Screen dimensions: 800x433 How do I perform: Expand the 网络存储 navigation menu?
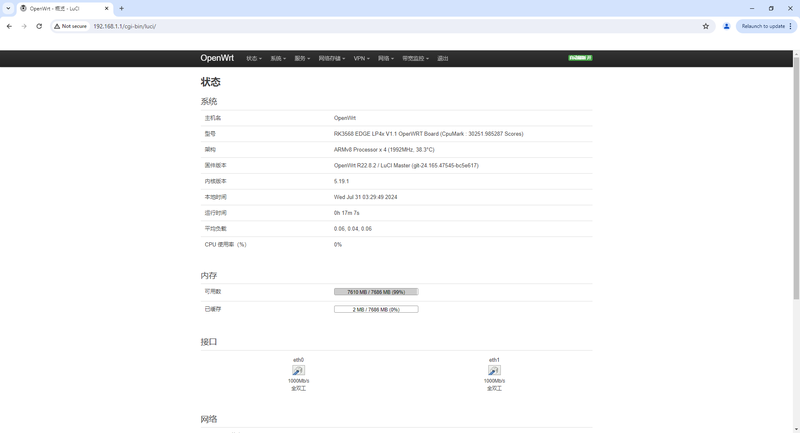point(332,59)
